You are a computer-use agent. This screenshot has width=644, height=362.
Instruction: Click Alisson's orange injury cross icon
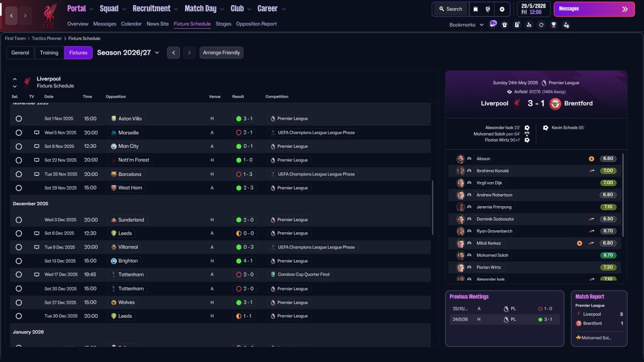592,159
